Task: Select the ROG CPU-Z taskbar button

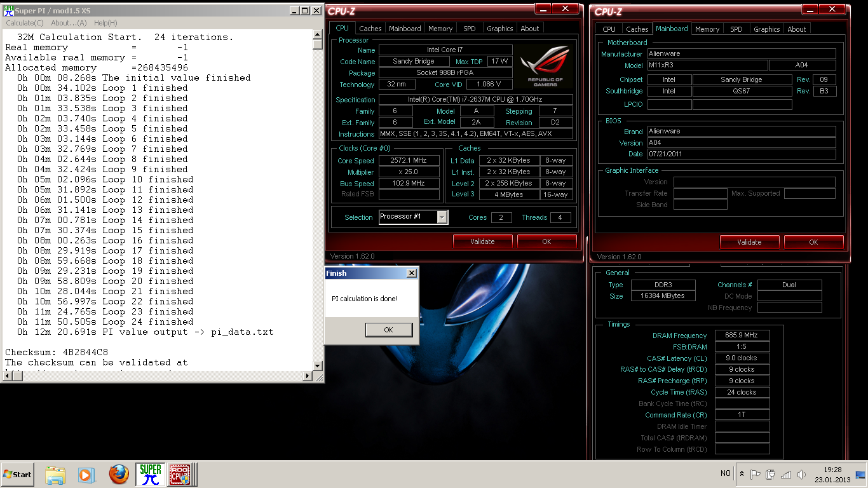Action: (181, 475)
